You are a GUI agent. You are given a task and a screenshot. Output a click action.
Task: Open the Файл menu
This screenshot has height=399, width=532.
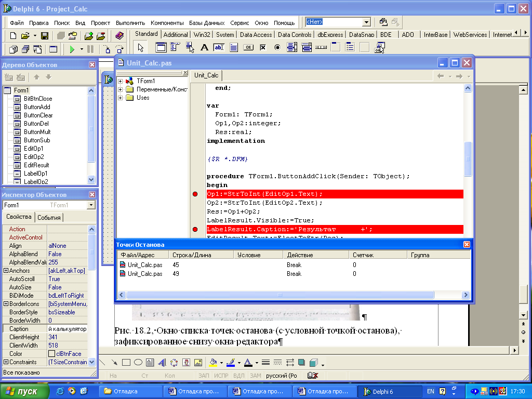click(x=17, y=23)
